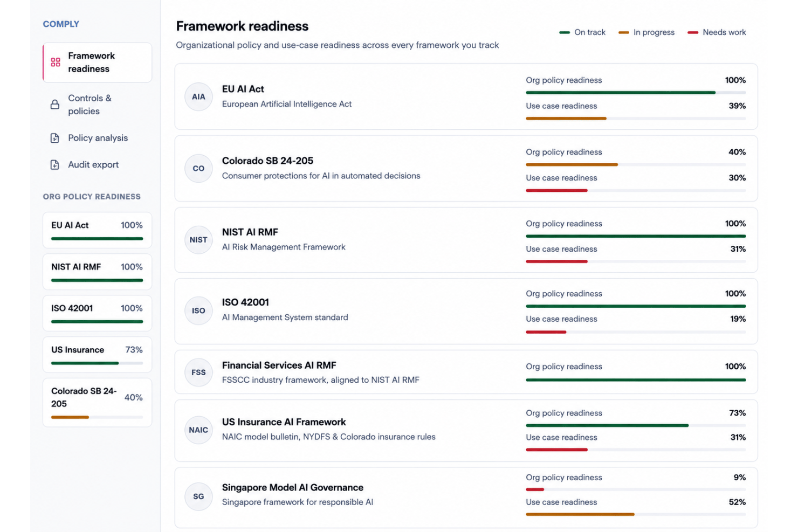The height and width of the screenshot is (532, 798).
Task: Click the FSS Financial Services badge icon
Action: [198, 372]
